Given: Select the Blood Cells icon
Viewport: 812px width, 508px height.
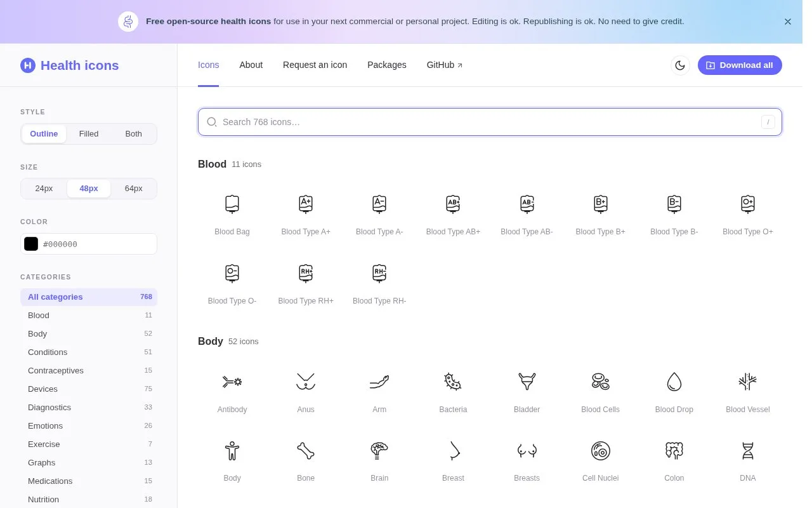Looking at the screenshot, I should click(600, 382).
